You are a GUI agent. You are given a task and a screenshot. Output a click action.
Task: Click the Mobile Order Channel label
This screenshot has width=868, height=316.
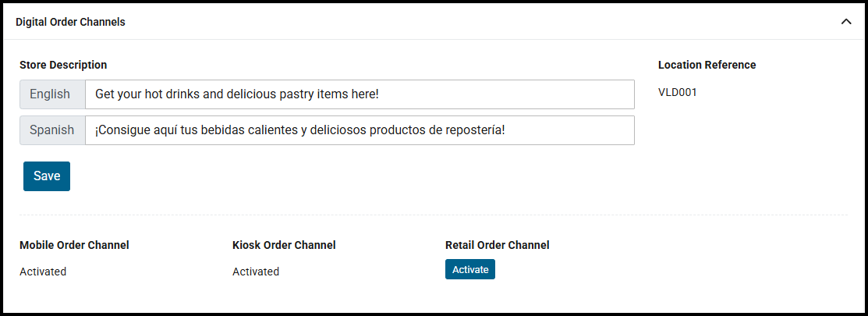click(x=74, y=245)
